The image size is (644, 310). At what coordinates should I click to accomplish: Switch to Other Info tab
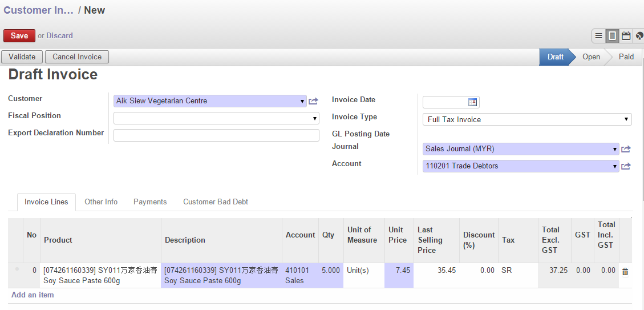(x=101, y=202)
